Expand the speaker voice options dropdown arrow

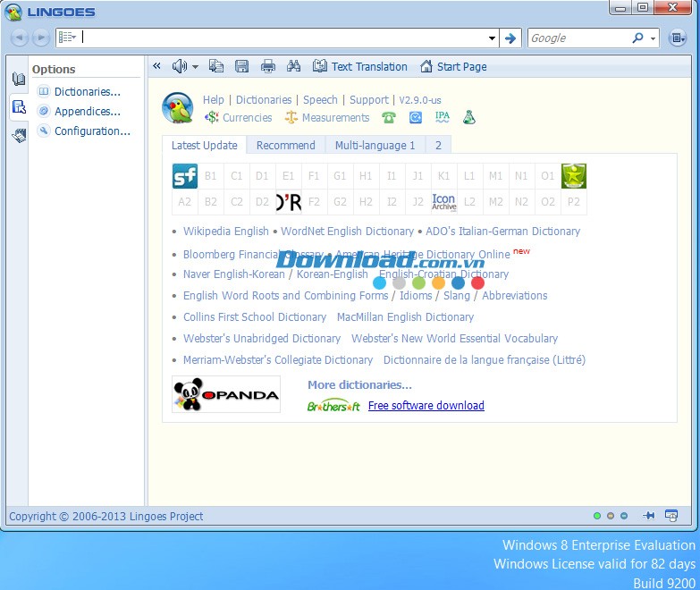pyautogui.click(x=195, y=67)
